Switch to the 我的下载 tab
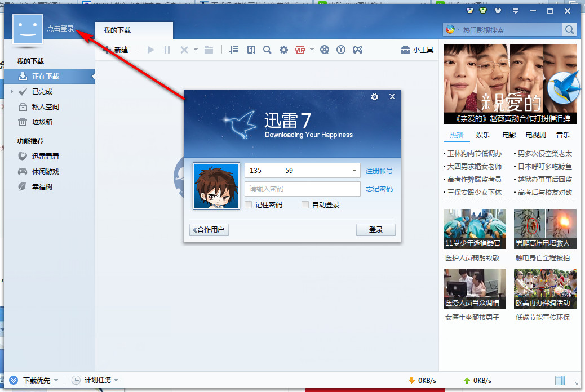Screen dimensions: 585x392 134,30
